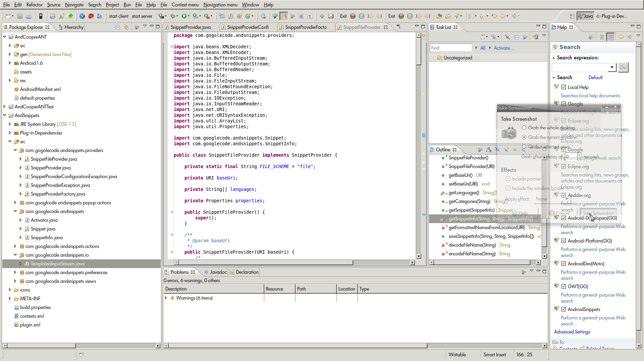The image size is (644, 361).
Task: Expand the AndCooperANTTest project
Action: pyautogui.click(x=5, y=107)
